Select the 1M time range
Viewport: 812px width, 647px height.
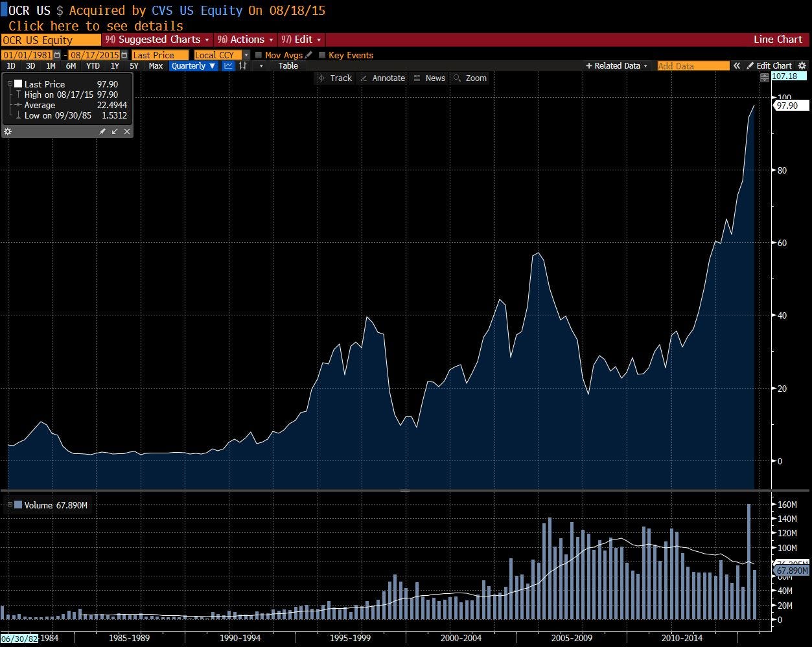(x=51, y=66)
